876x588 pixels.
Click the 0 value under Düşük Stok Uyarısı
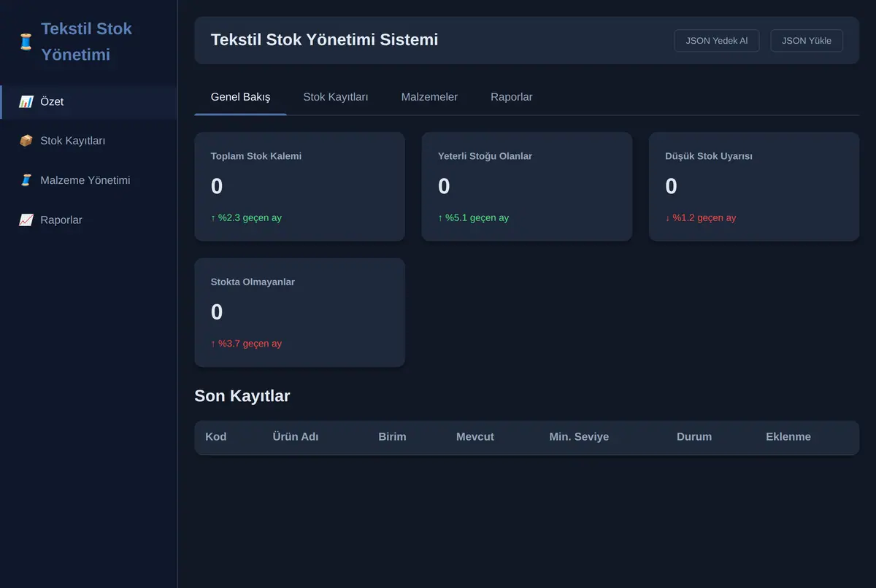click(671, 187)
